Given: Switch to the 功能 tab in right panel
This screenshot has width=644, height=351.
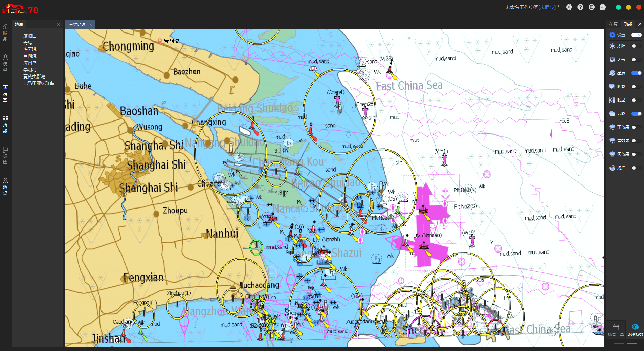Looking at the screenshot, I should pyautogui.click(x=628, y=24).
